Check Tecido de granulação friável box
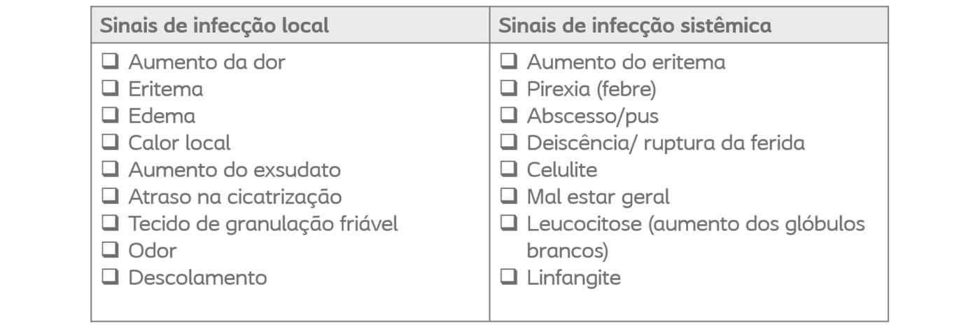980x327 pixels. [109, 223]
